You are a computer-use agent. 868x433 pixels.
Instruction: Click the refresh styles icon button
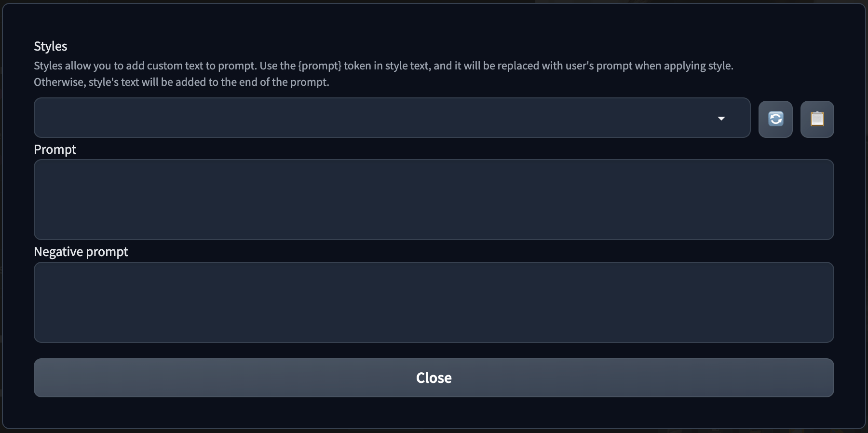[775, 119]
